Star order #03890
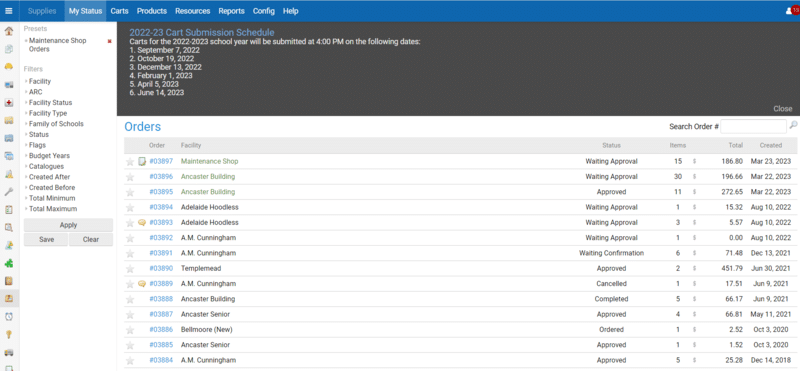Viewport: 800px width, 371px height. coord(130,269)
